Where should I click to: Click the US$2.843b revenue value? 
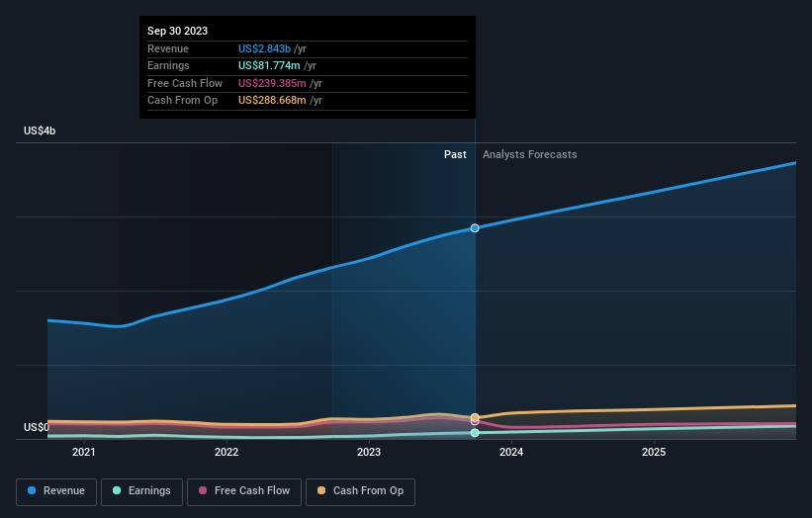coord(264,48)
